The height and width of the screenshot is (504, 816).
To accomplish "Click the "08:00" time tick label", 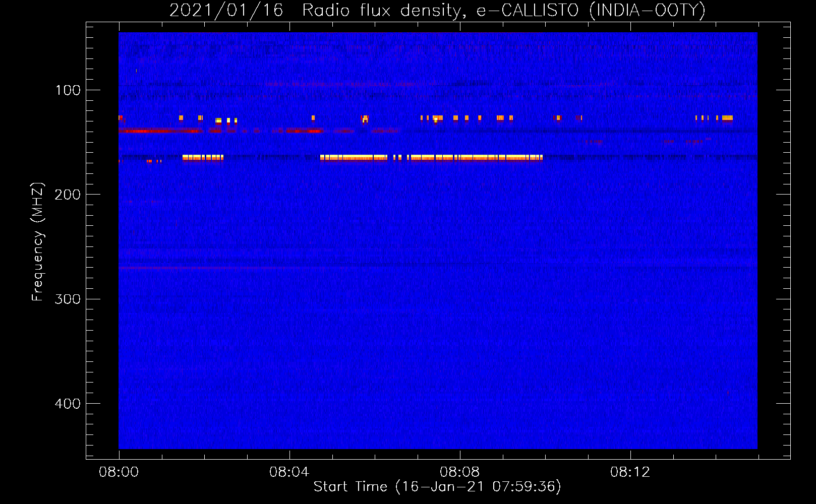I will (x=119, y=472).
